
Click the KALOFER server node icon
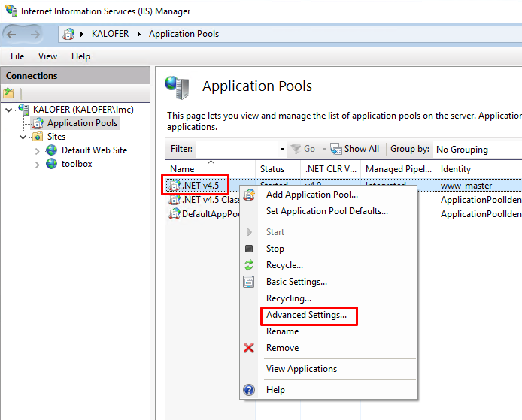pos(23,110)
